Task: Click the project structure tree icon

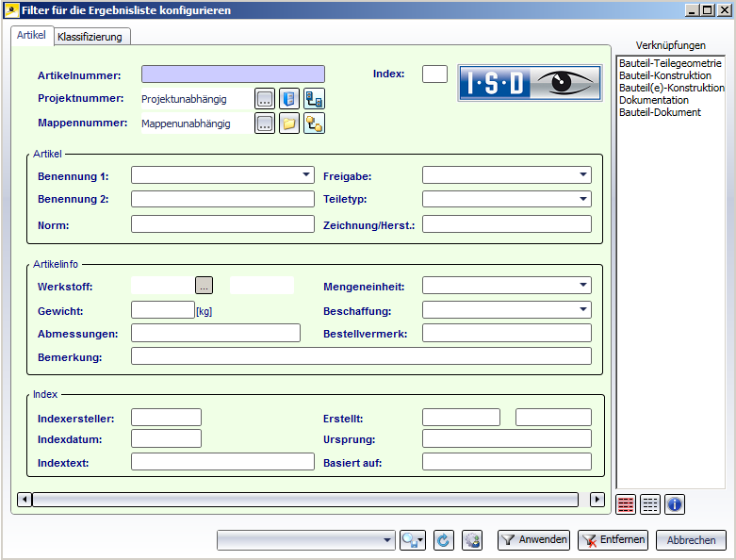Action: pos(314,98)
